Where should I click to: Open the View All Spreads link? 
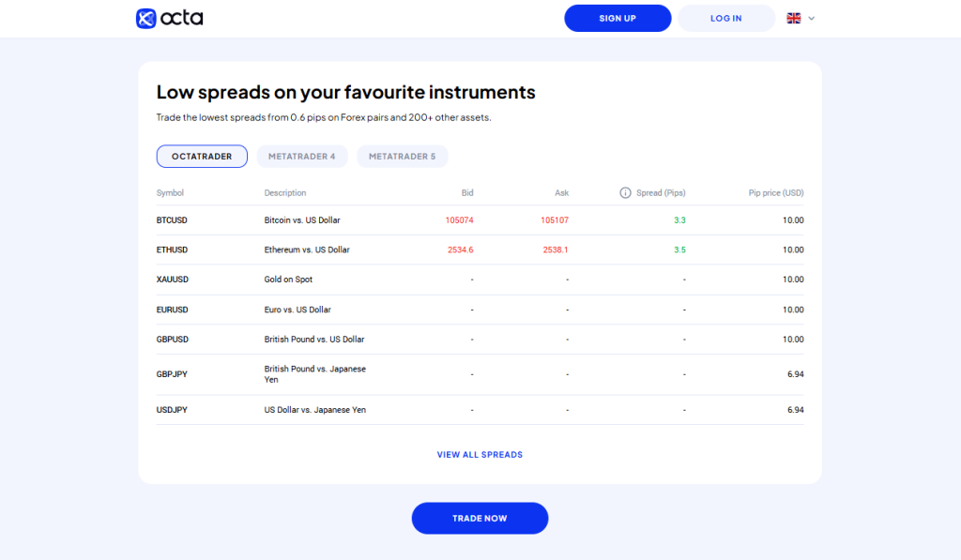(x=480, y=455)
